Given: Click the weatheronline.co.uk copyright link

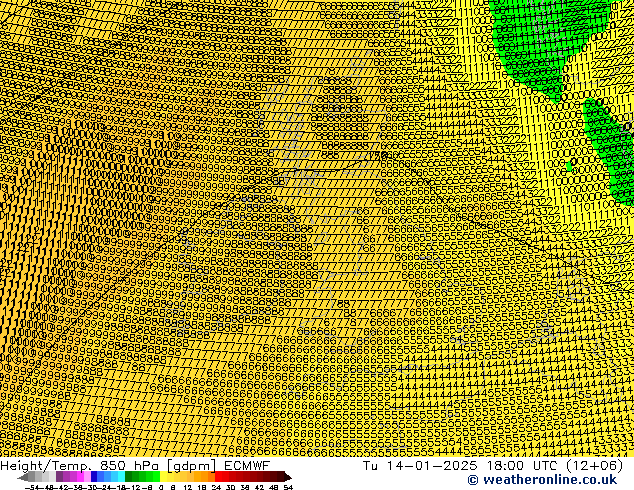Looking at the screenshot, I should pos(542,480).
